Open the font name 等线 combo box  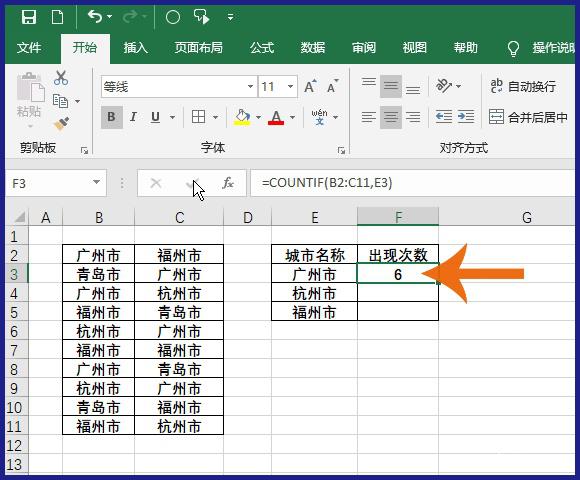tap(179, 87)
